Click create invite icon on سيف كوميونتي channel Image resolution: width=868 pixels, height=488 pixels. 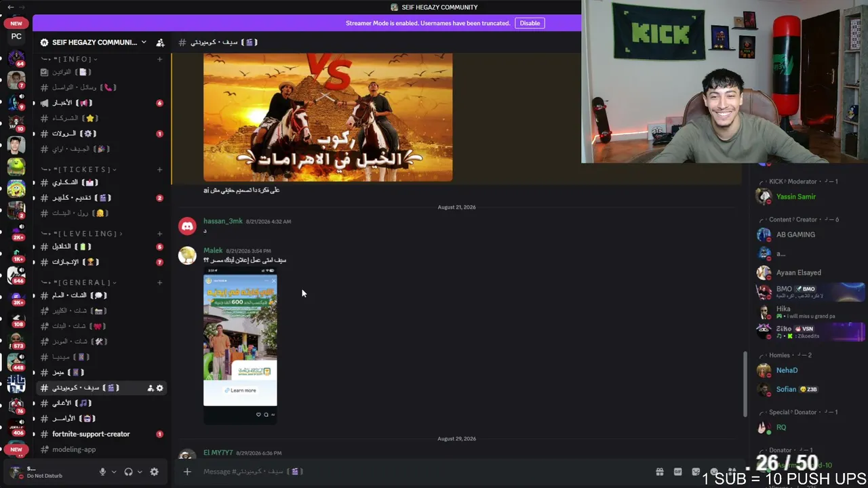(x=150, y=388)
